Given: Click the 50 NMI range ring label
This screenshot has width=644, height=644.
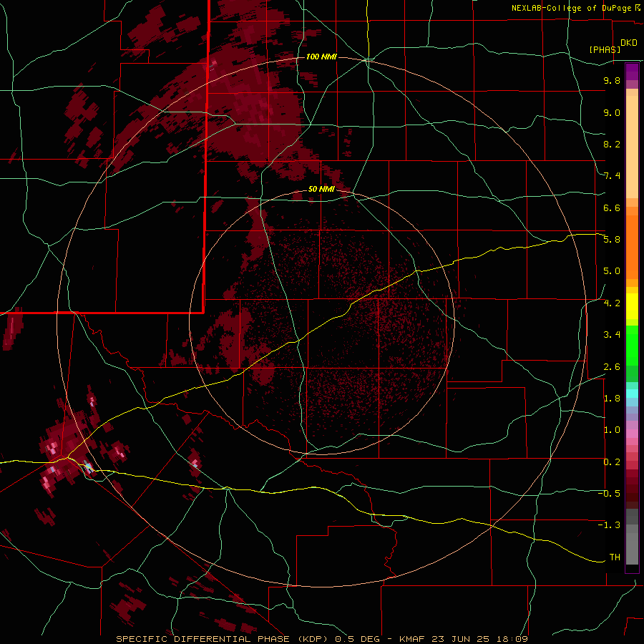Looking at the screenshot, I should (x=321, y=190).
